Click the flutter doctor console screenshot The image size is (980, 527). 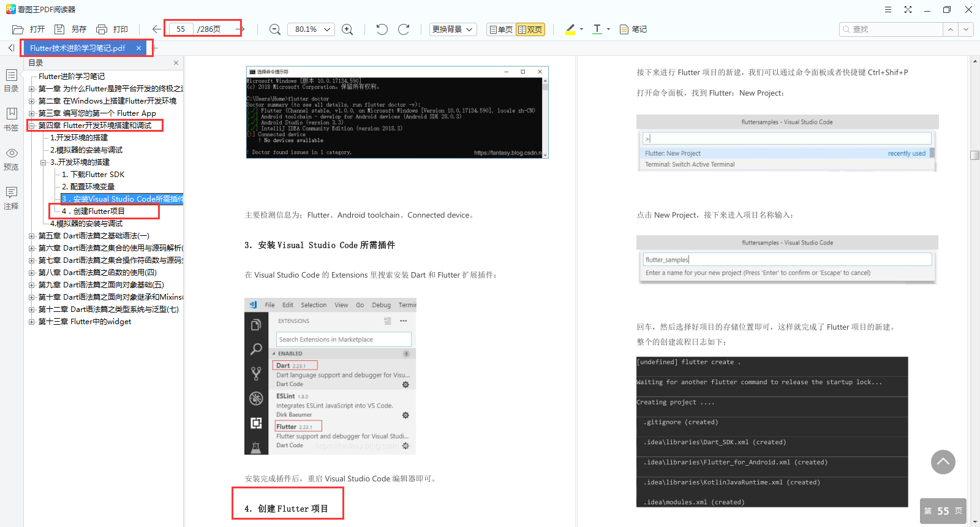coord(398,112)
